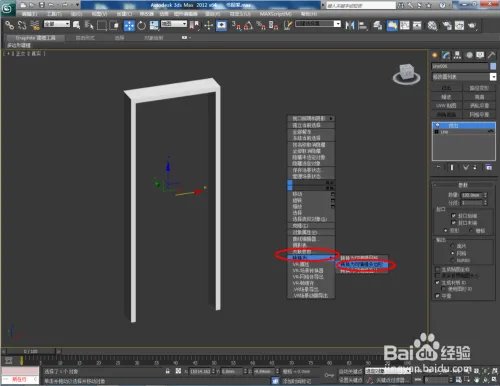
Task: Switch to the Hierarchy command panel tab
Action: tap(457, 55)
